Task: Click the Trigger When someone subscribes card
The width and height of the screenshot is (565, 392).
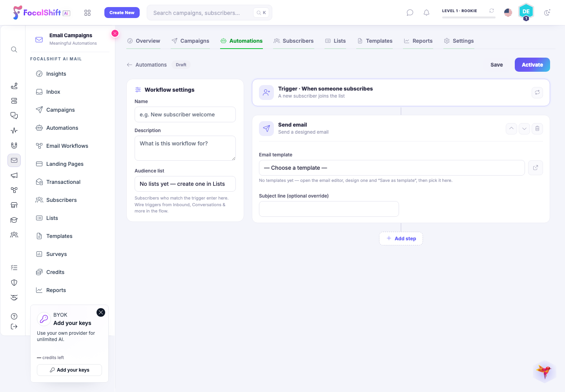Action: tap(401, 93)
